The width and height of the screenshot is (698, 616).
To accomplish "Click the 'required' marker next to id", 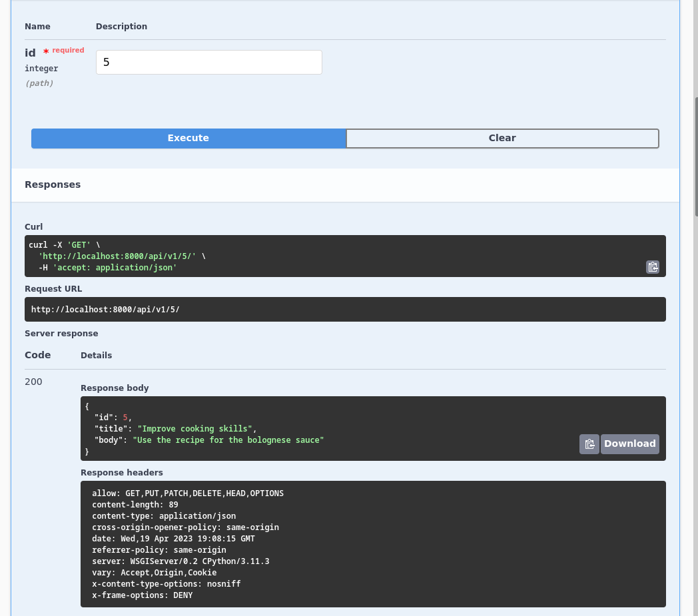I will pos(68,51).
